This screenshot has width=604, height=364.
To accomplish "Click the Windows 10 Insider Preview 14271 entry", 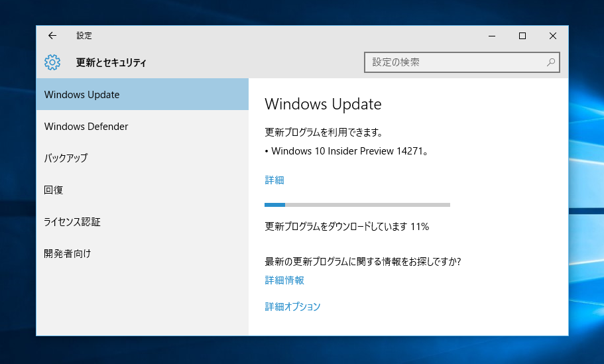I will point(346,151).
